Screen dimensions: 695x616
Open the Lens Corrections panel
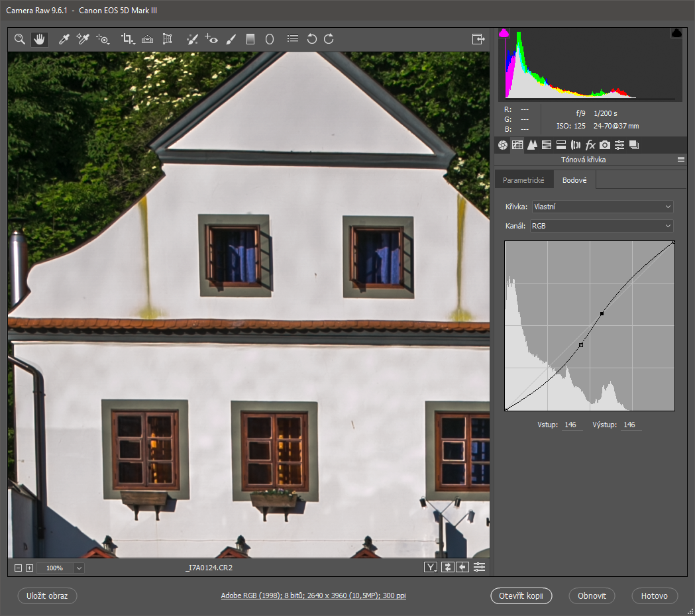coord(575,145)
